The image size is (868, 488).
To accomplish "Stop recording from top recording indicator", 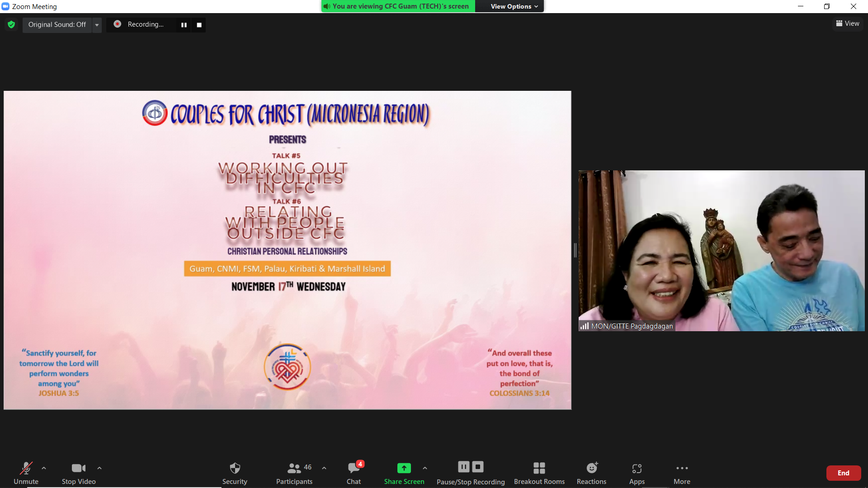I will click(199, 25).
